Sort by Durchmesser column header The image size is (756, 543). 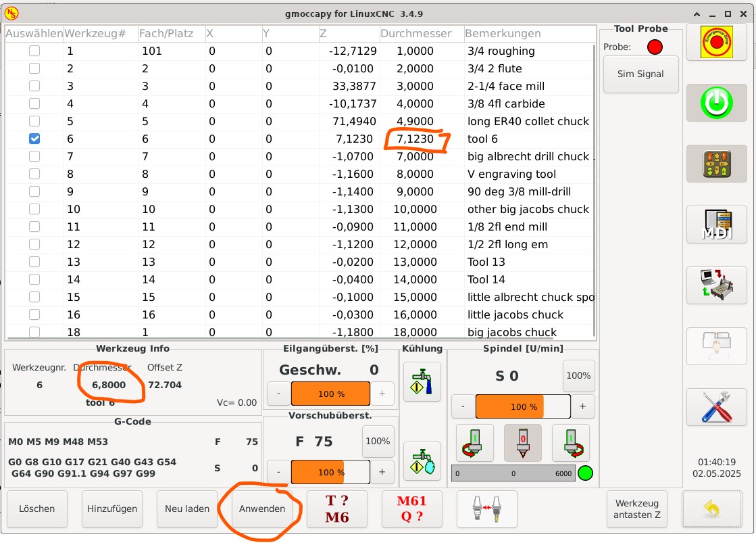[x=422, y=33]
